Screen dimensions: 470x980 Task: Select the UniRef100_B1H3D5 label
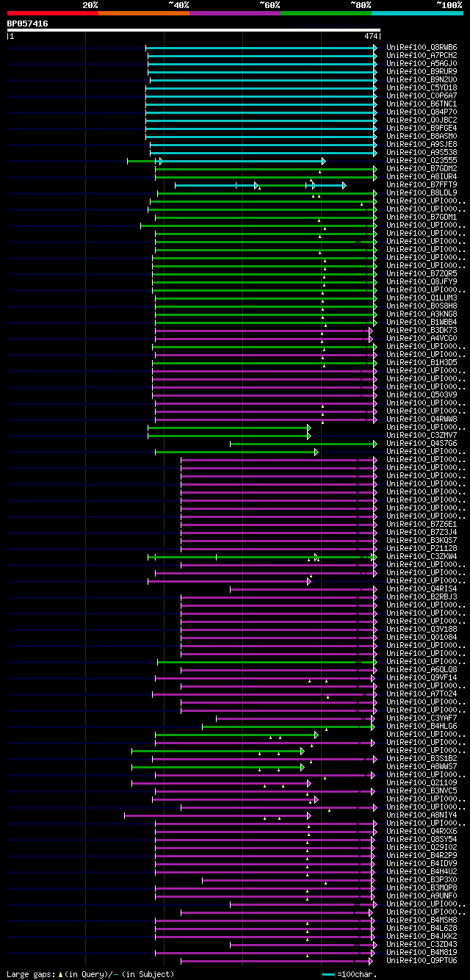pos(422,362)
